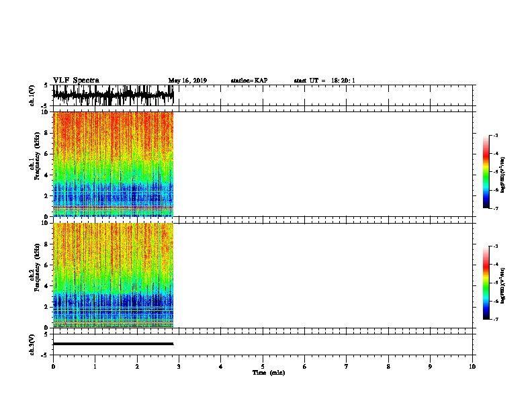Click the ch.2 log(PSD) colorbar title

click(502, 285)
